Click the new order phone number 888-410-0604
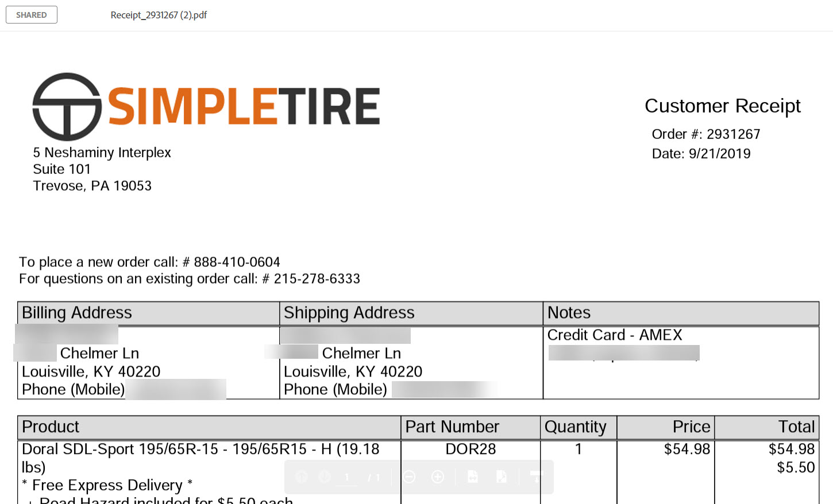This screenshot has height=504, width=833. point(237,262)
